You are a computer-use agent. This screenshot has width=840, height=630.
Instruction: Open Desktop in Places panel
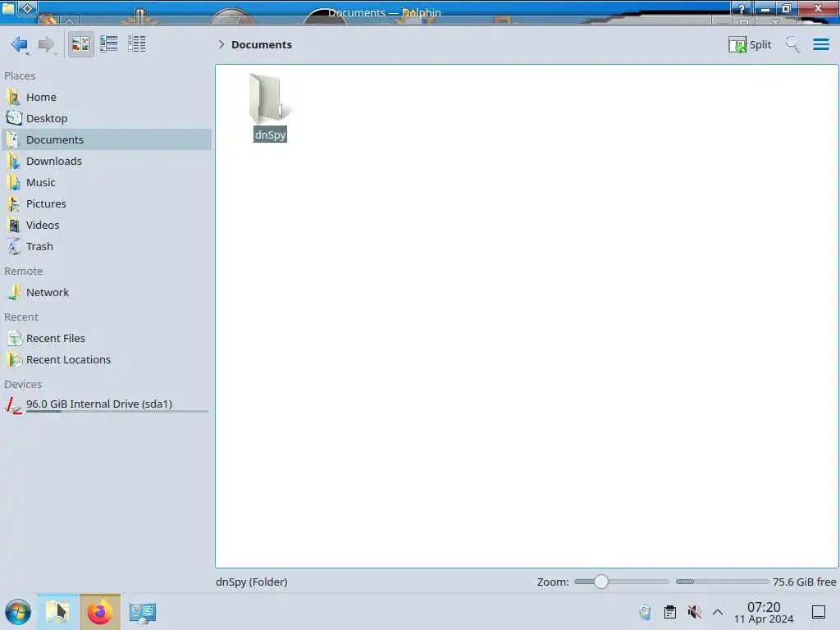tap(106, 118)
